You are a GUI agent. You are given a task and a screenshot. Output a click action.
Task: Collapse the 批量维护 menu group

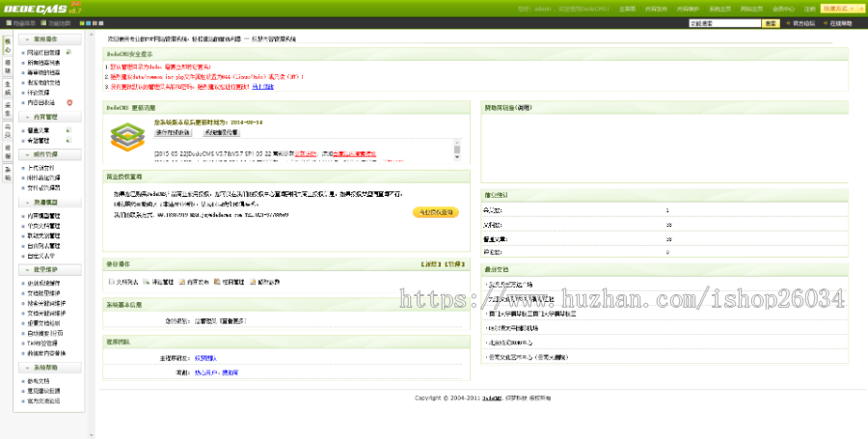click(x=50, y=269)
